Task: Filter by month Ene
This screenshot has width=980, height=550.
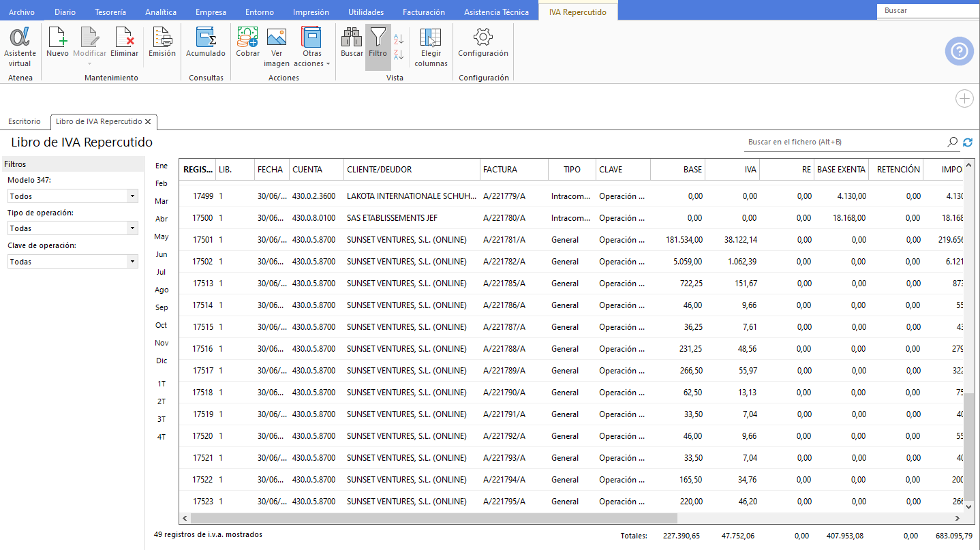Action: 162,166
